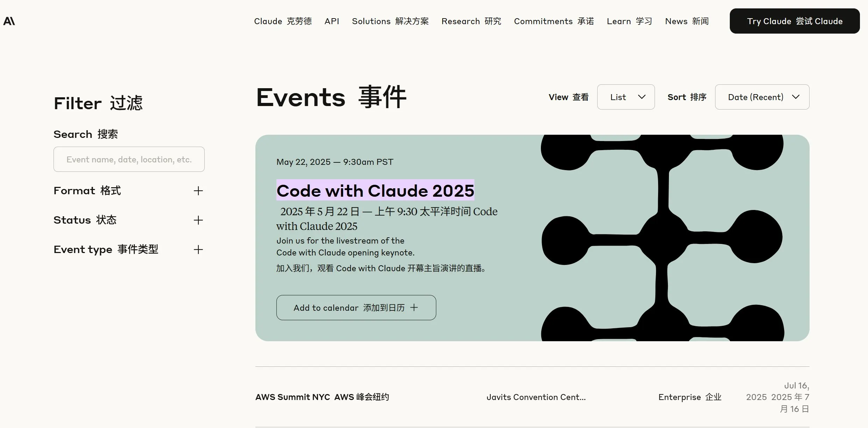The width and height of the screenshot is (868, 428).
Task: Click the Format filter label
Action: click(87, 191)
